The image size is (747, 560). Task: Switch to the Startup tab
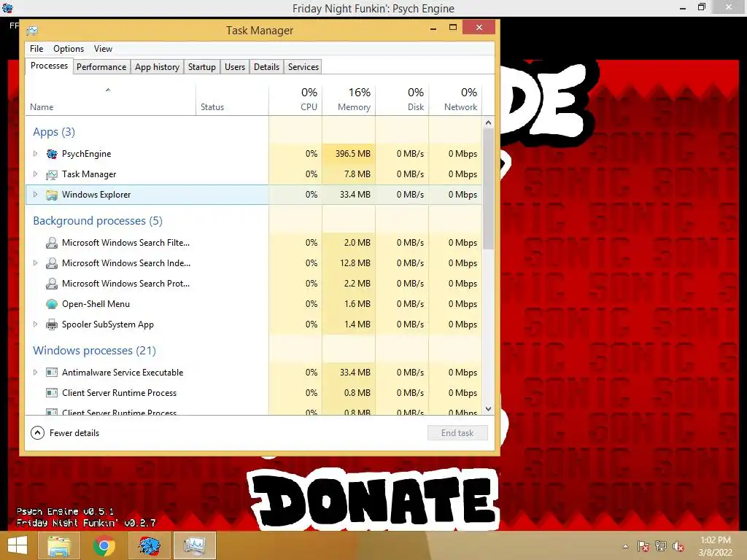(202, 67)
